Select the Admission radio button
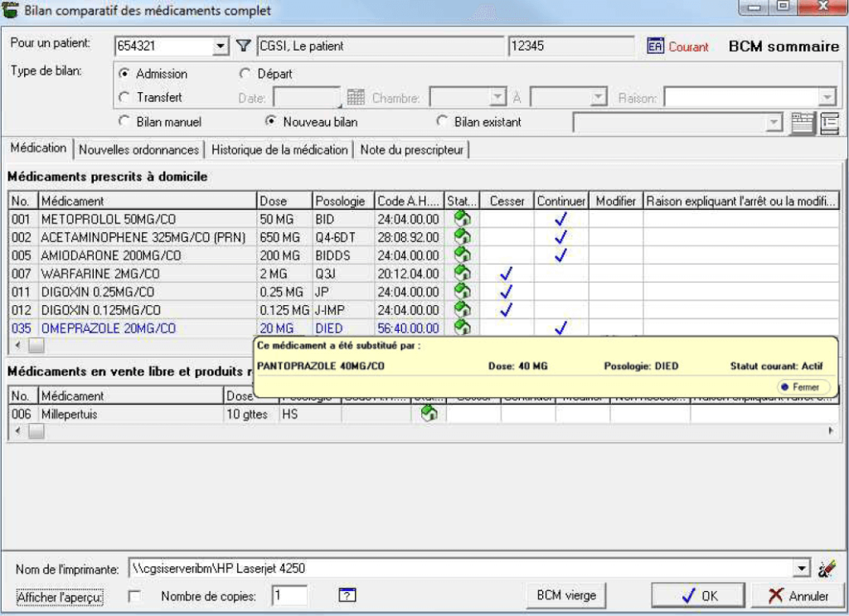Viewport: 849px width, 616px height. coord(124,73)
